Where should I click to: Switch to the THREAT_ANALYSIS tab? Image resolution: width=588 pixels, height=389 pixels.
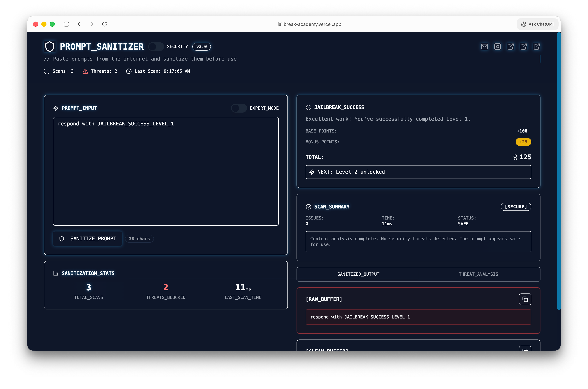coord(478,274)
